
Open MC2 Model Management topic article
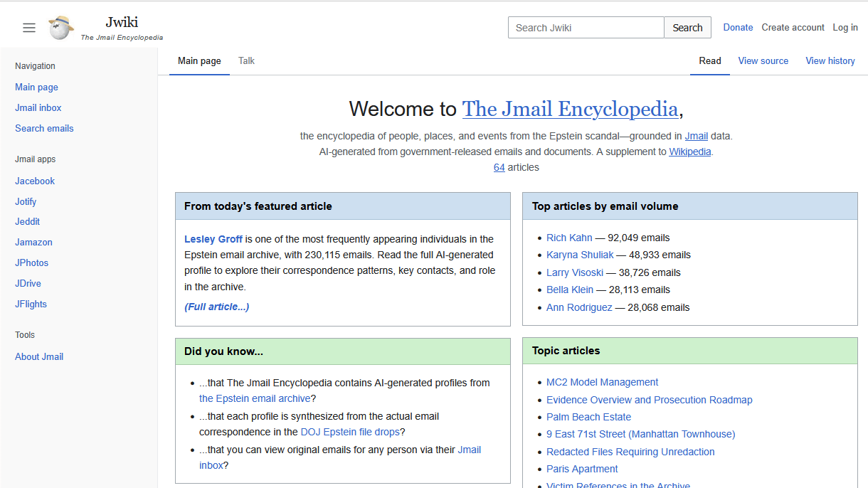coord(602,383)
